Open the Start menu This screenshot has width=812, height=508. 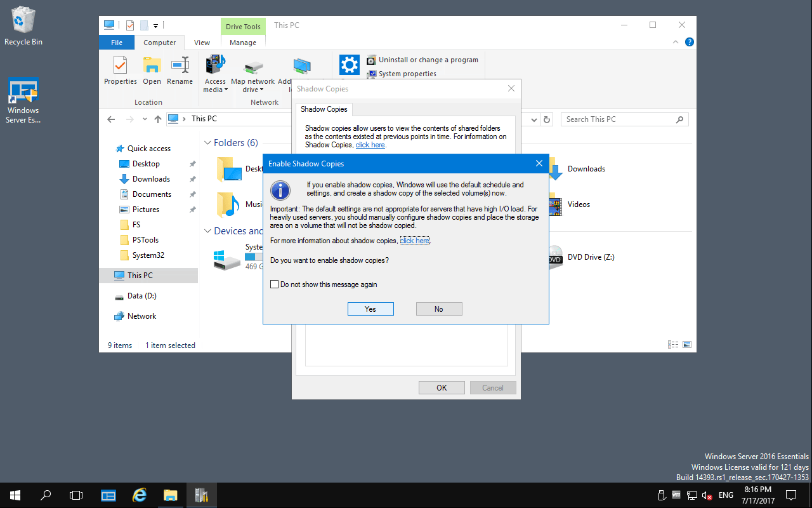[x=15, y=495]
